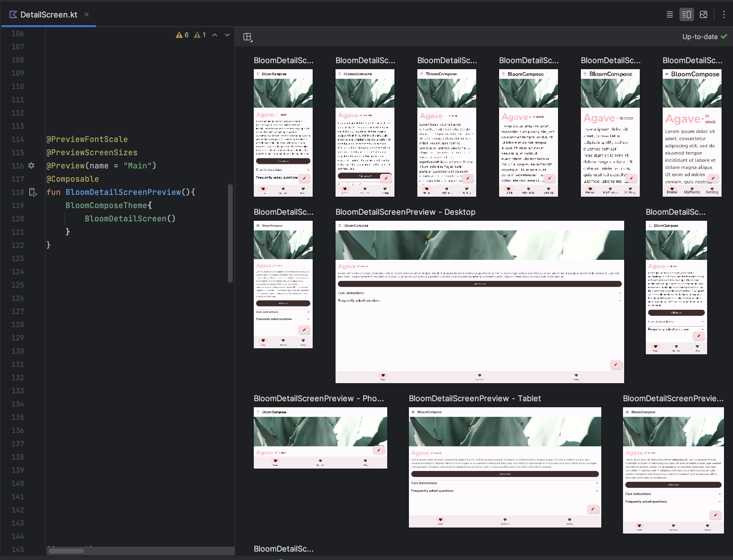This screenshot has height=560, width=733.
Task: Click the pin preview panel icon
Action: pyautogui.click(x=248, y=36)
